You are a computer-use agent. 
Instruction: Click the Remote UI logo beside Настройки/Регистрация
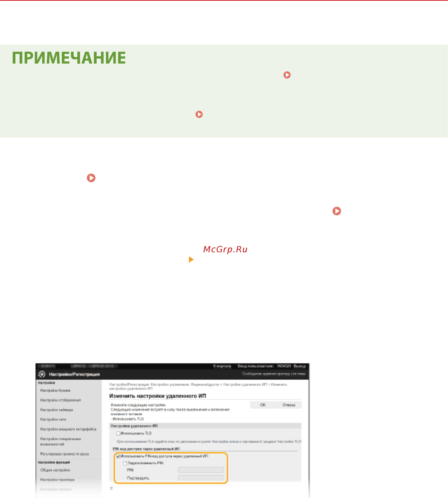tap(42, 374)
